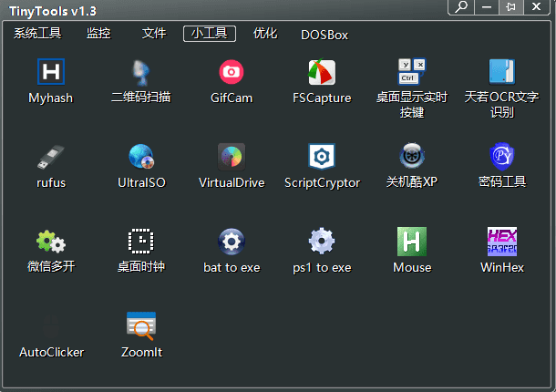Switch to the 系统工具 tab
The image size is (556, 392).
37,34
